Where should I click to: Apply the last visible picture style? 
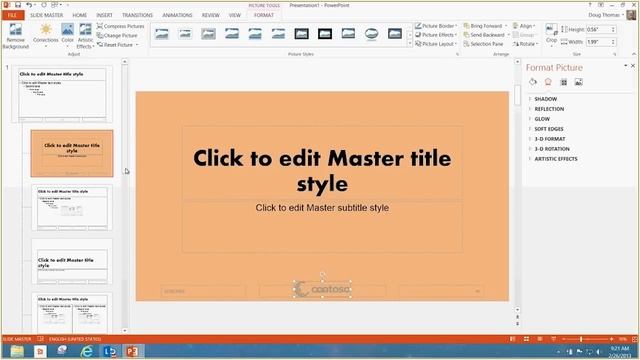coord(395,34)
